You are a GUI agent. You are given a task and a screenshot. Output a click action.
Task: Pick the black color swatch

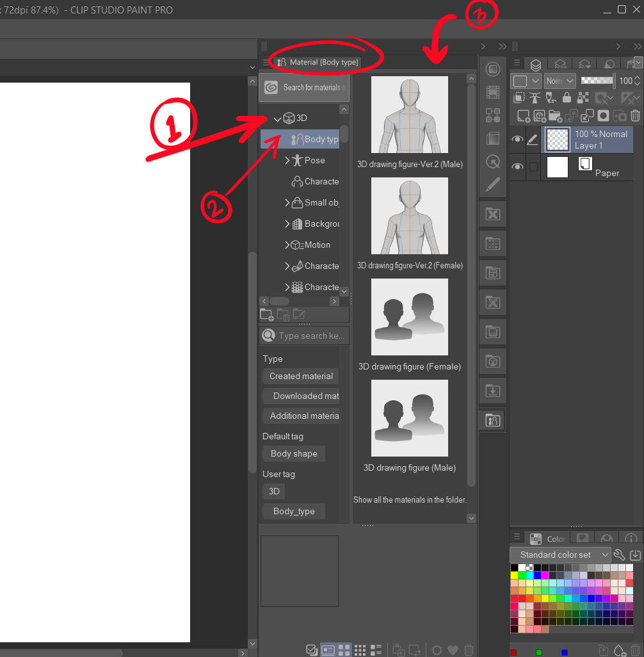[x=514, y=568]
